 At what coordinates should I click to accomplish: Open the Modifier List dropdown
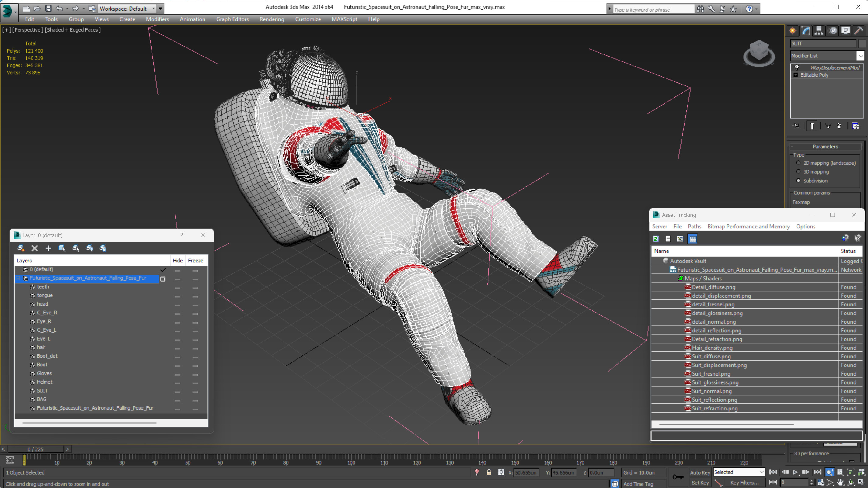861,56
